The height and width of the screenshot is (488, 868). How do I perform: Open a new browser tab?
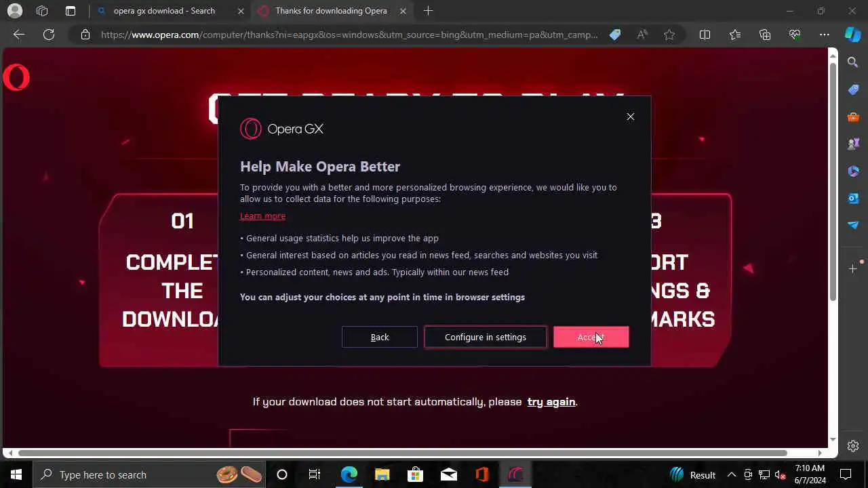click(428, 11)
